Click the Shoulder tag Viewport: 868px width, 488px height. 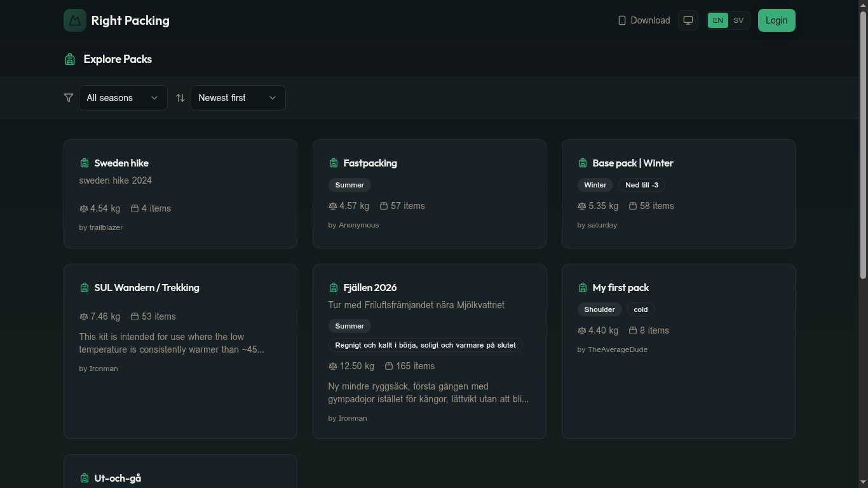click(x=600, y=309)
